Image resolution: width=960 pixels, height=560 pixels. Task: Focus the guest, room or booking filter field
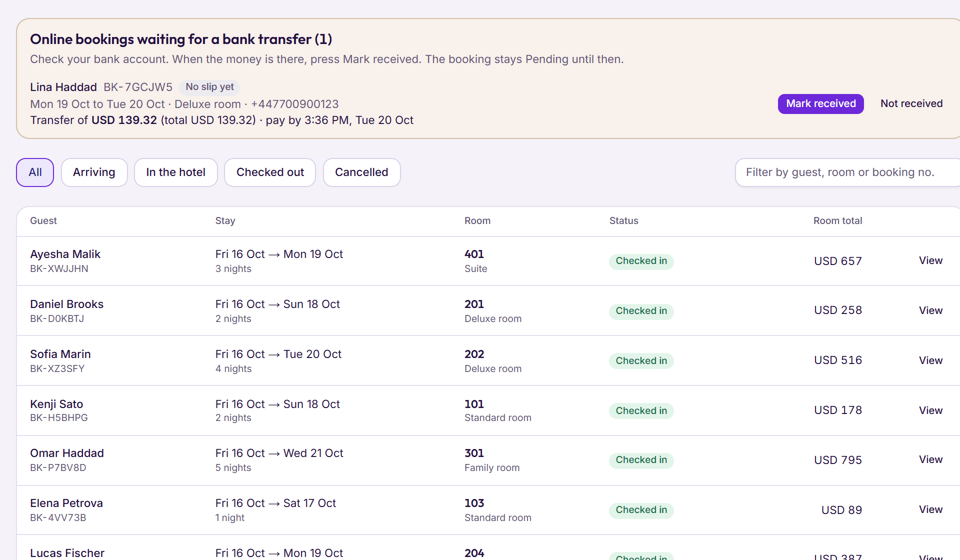click(x=847, y=172)
